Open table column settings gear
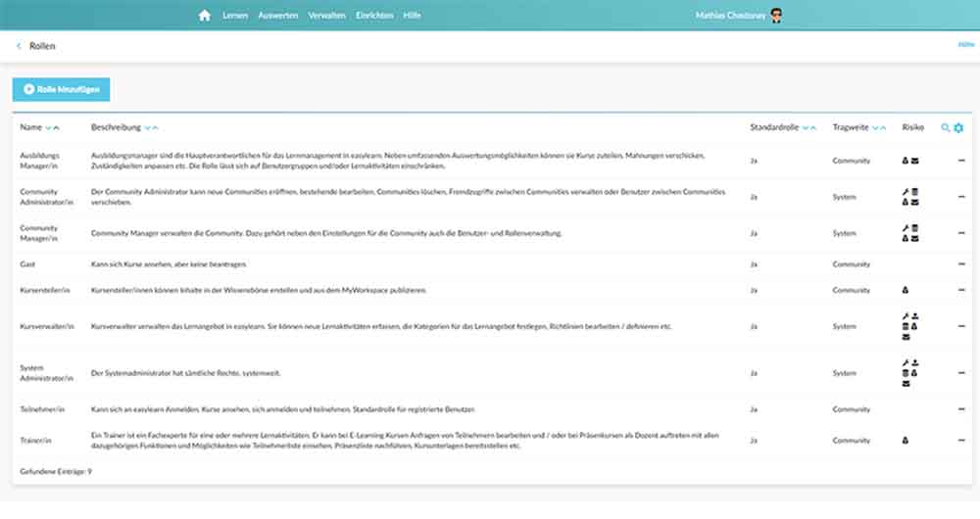This screenshot has width=980, height=519. 958,128
